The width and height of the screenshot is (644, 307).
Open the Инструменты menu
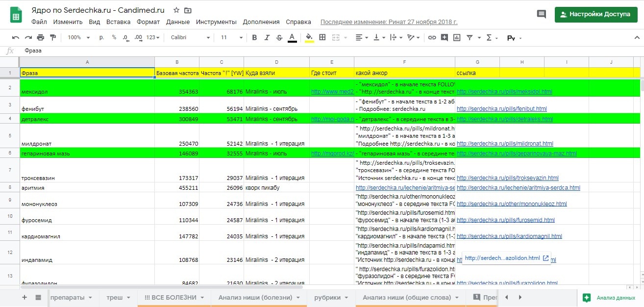point(216,22)
